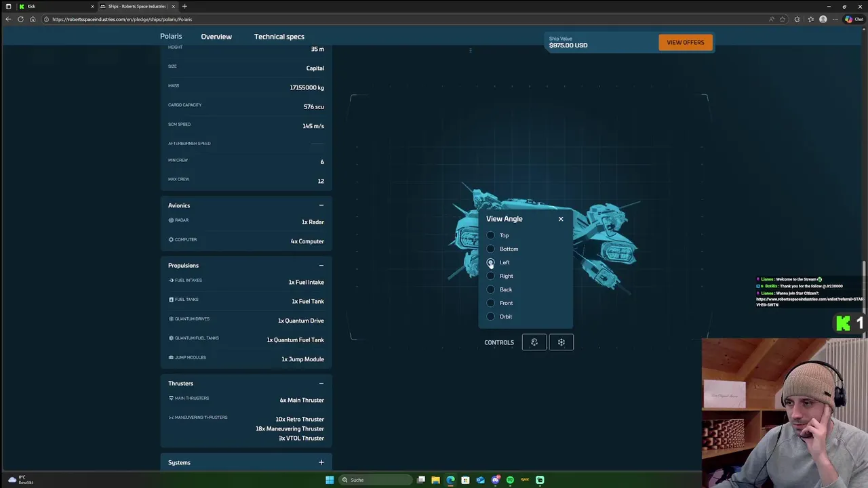The image size is (868, 488).
Task: Click the address bar URL
Action: 122,20
